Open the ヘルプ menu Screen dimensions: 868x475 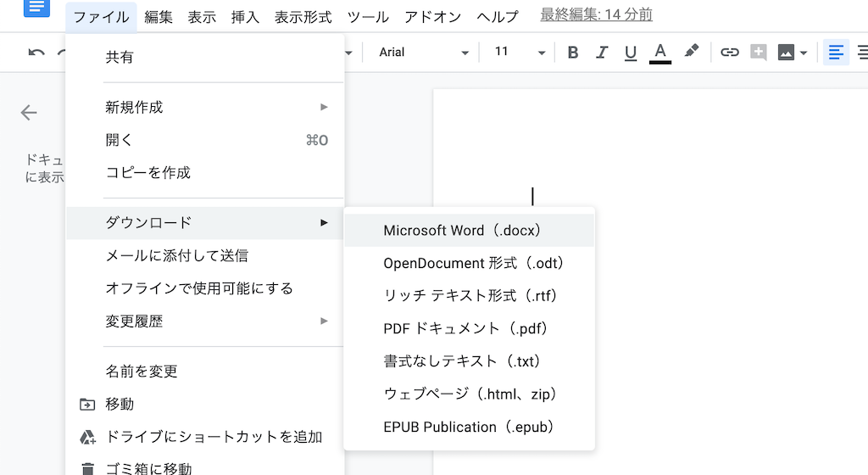click(x=497, y=17)
